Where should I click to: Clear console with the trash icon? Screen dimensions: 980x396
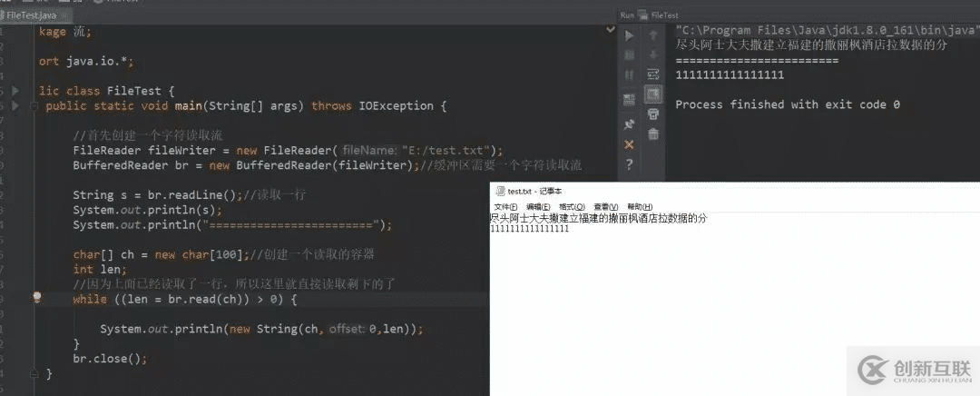pyautogui.click(x=653, y=134)
